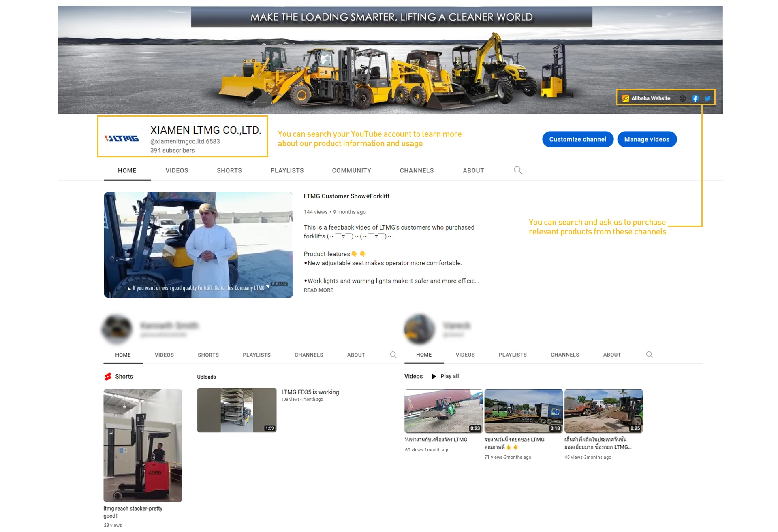Open the main PLAYLISTS tab

pyautogui.click(x=287, y=170)
